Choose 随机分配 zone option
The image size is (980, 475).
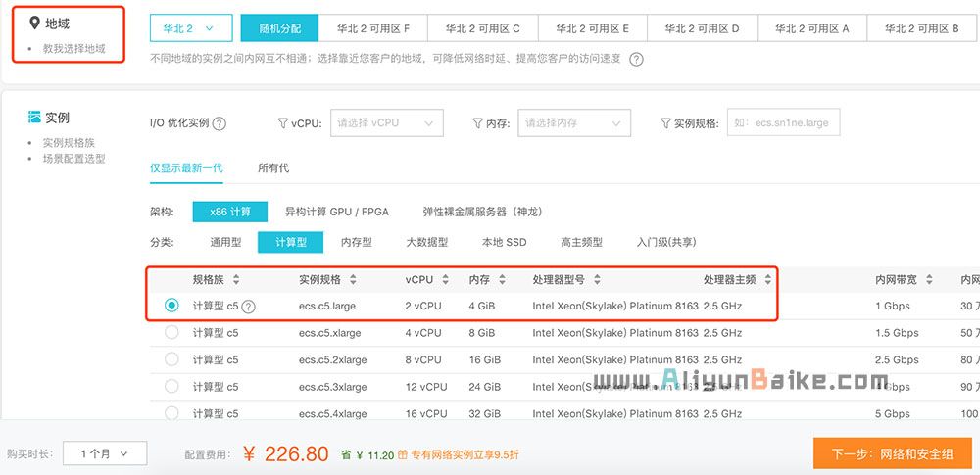[x=280, y=28]
